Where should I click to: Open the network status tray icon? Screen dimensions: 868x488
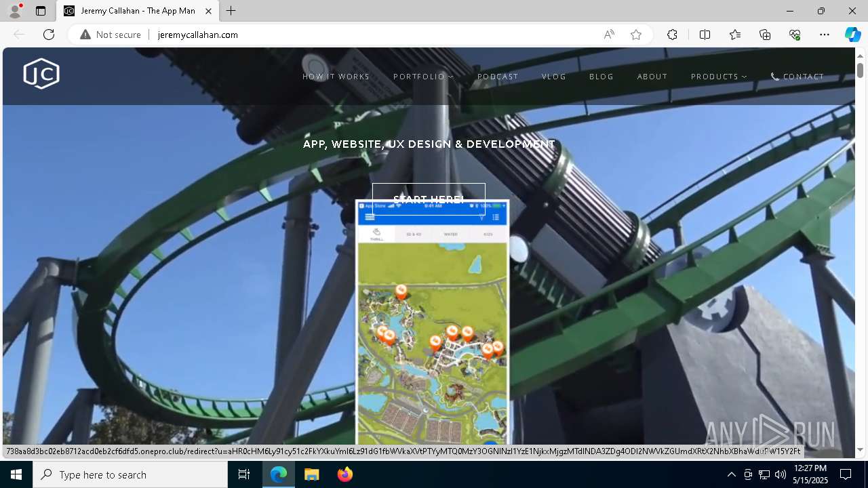coord(764,474)
